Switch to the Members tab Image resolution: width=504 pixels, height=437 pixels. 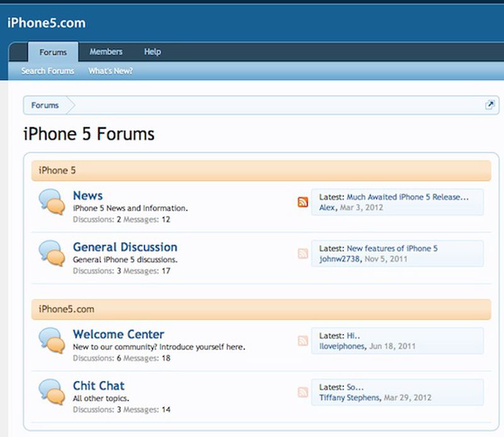pos(105,52)
